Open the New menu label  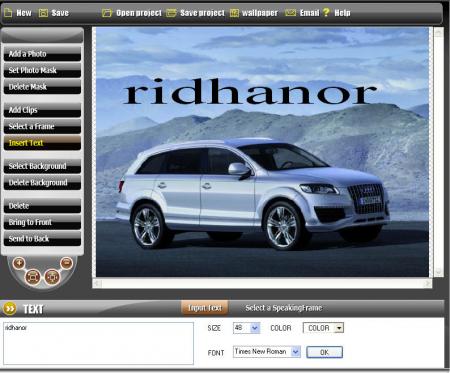24,13
